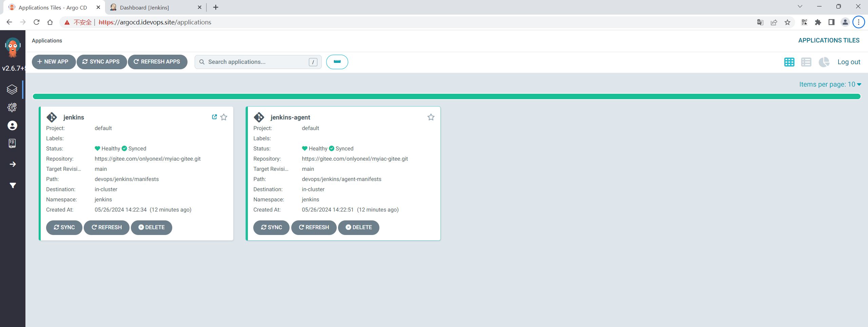Click the status bar legend button
The image size is (868, 327).
(x=337, y=62)
